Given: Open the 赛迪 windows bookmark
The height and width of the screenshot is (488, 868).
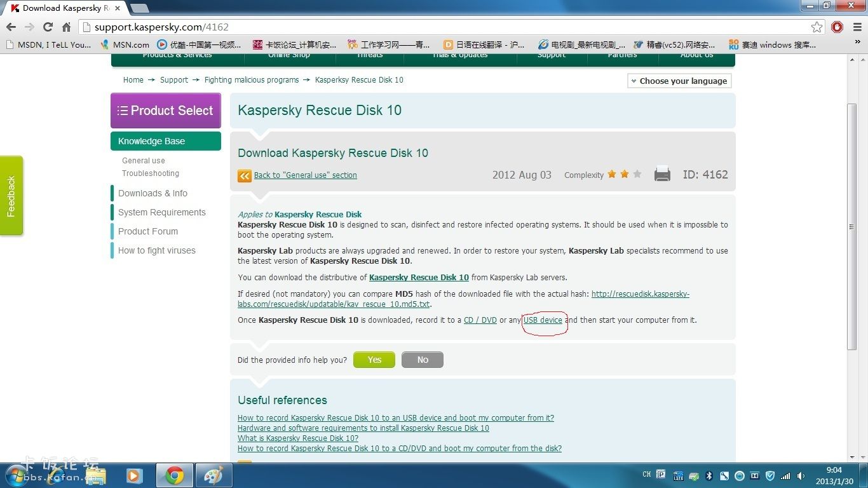Looking at the screenshot, I should click(x=772, y=44).
